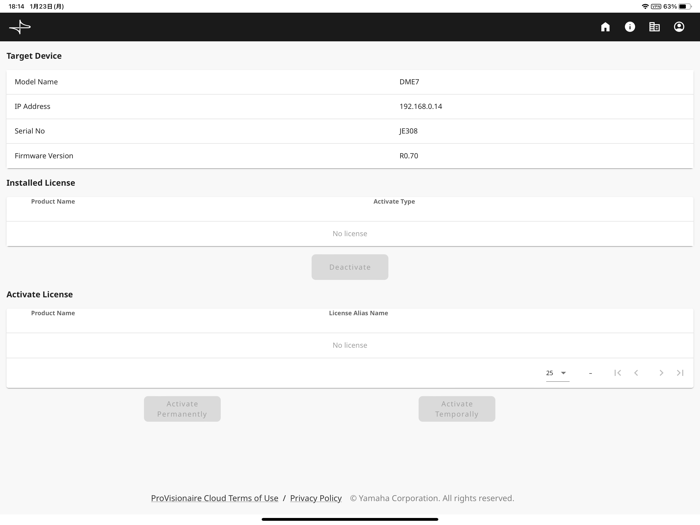Click the Firmware Version label

[x=44, y=156]
